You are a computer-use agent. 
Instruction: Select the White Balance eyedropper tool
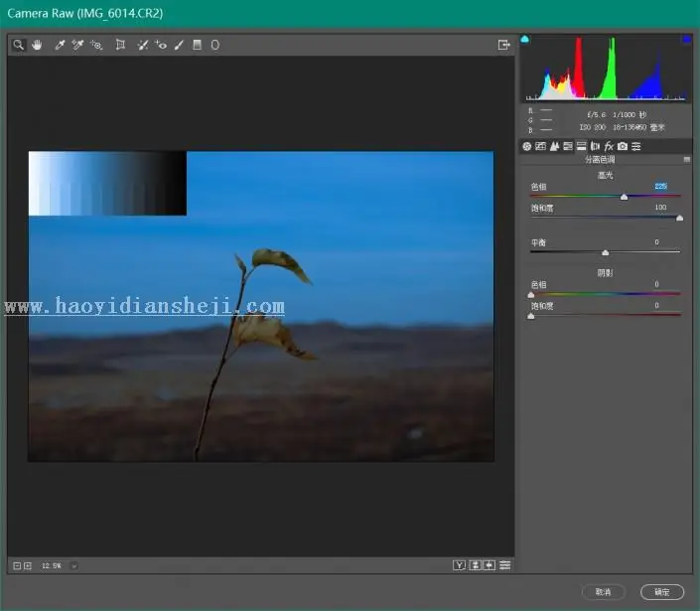60,45
